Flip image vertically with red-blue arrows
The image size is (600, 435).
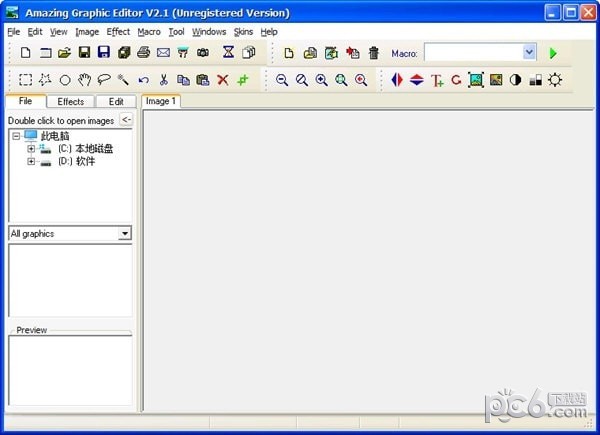click(x=417, y=80)
